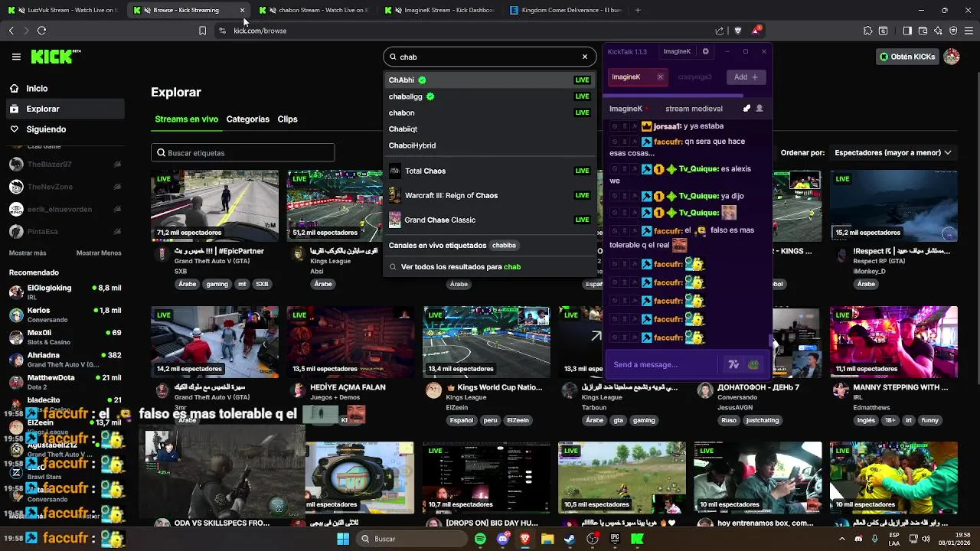The width and height of the screenshot is (980, 551).
Task: Select chabon search suggestion
Action: click(x=489, y=112)
